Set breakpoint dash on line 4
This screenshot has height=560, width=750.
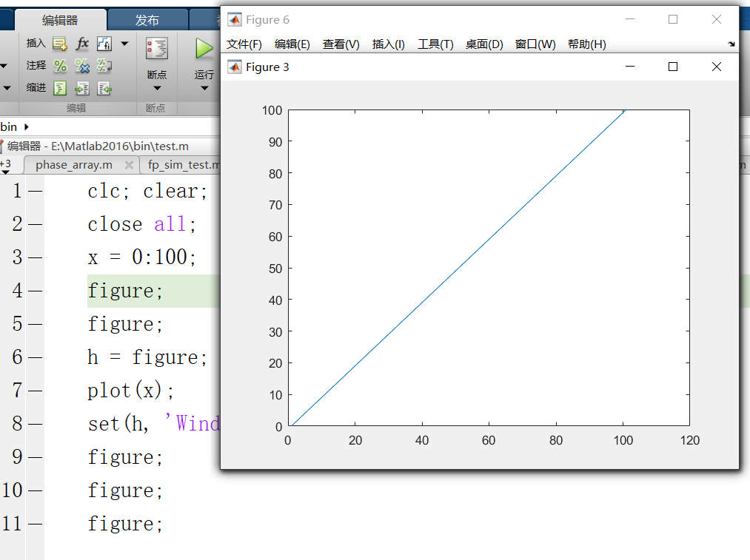[x=36, y=291]
